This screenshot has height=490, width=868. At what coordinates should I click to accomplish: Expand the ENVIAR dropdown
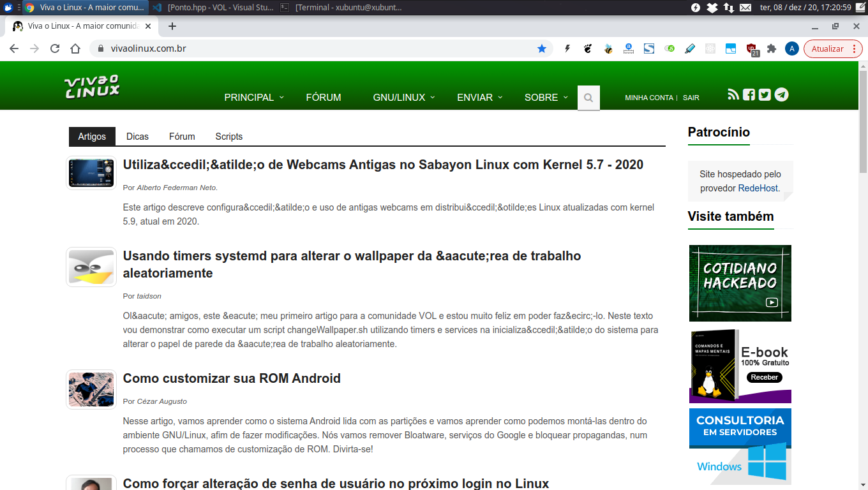479,98
